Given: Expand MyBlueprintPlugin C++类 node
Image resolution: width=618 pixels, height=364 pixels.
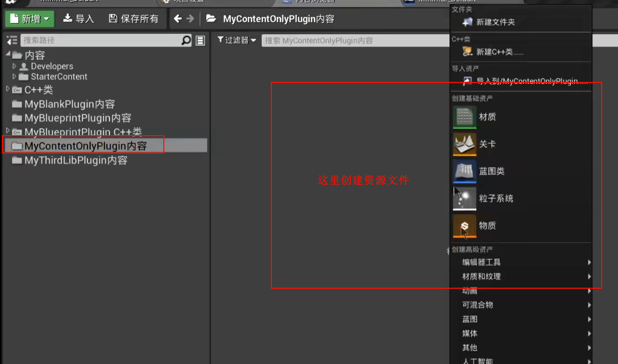Looking at the screenshot, I should click(8, 132).
